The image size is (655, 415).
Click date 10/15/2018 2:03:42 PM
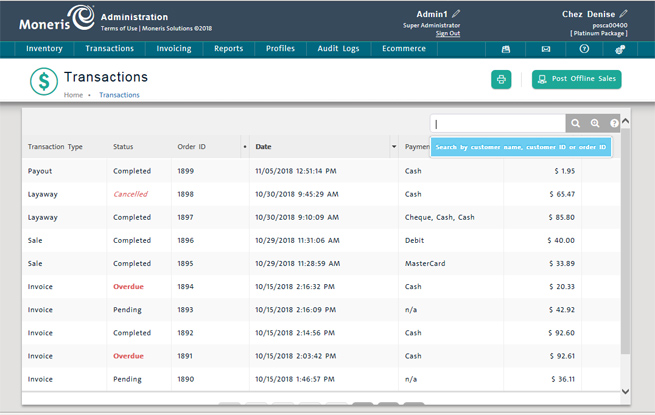(x=295, y=356)
